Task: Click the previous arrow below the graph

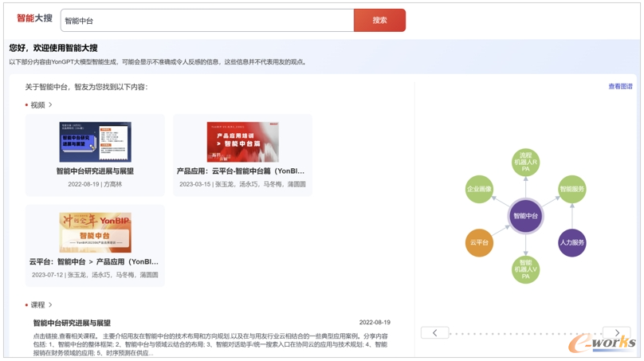Action: coord(435,332)
